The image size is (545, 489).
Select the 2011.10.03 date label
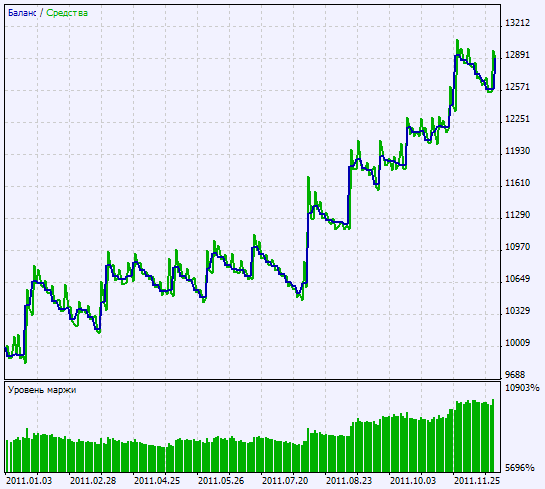413,481
